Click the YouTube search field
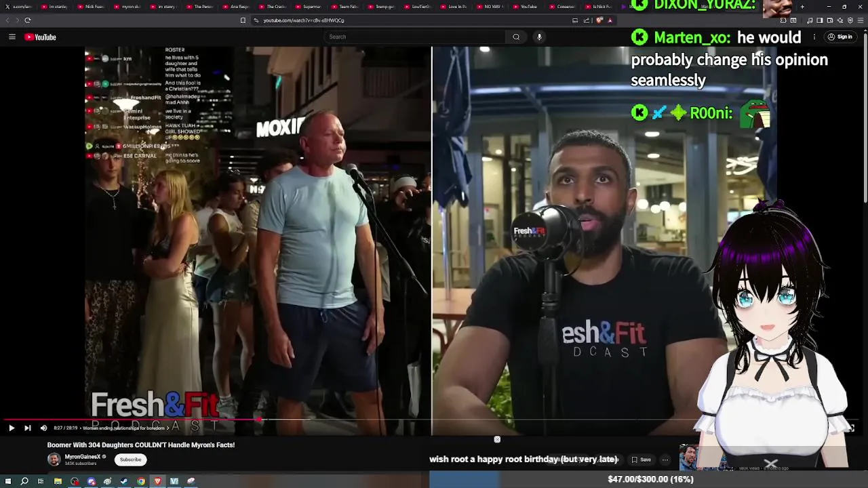The height and width of the screenshot is (488, 868). (x=414, y=37)
